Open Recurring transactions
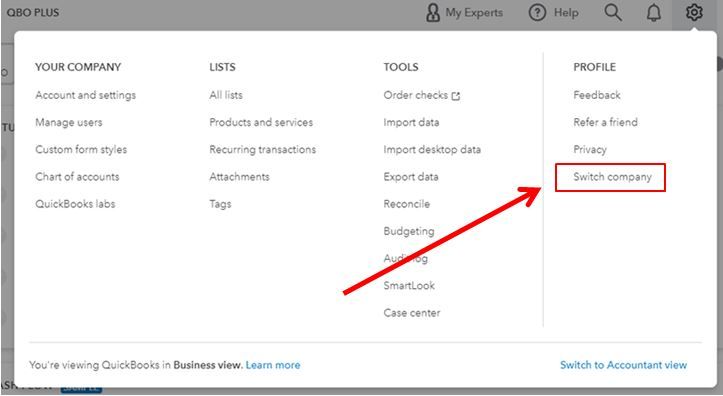The width and height of the screenshot is (723, 396). pyautogui.click(x=262, y=149)
